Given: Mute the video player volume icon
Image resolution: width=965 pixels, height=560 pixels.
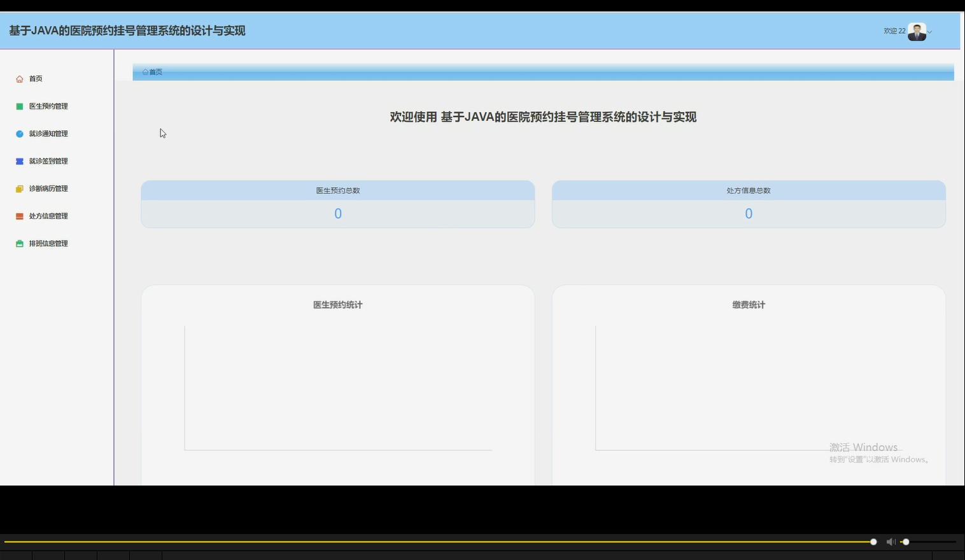Looking at the screenshot, I should 891,542.
